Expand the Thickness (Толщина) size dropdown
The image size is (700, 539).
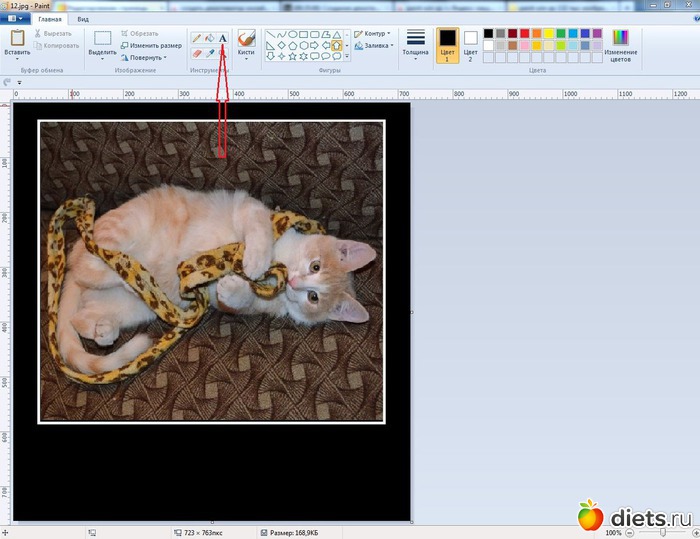click(416, 44)
